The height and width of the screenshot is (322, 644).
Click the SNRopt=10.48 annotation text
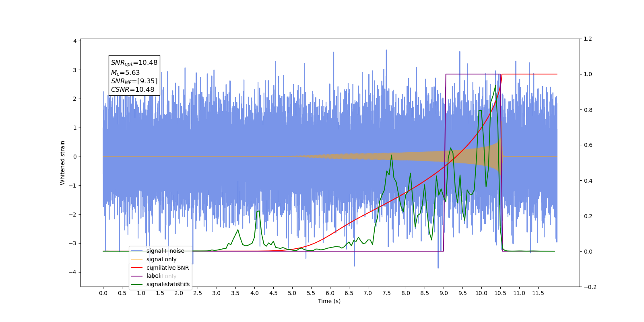click(x=134, y=63)
